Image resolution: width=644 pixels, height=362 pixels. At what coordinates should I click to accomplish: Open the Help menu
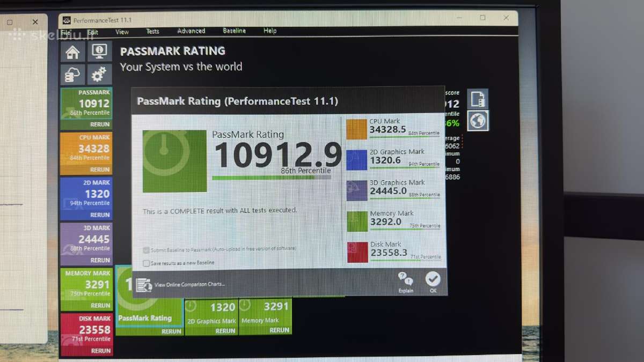(x=270, y=31)
